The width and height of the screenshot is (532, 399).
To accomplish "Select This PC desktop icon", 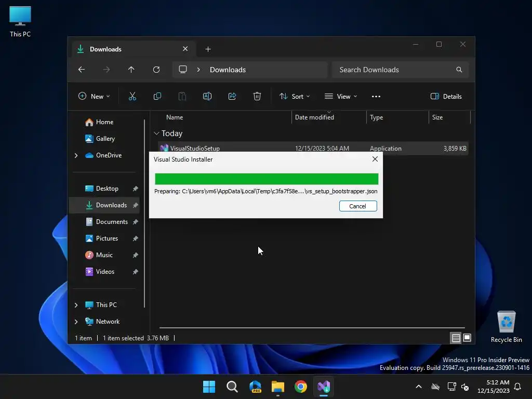I will 20,22.
